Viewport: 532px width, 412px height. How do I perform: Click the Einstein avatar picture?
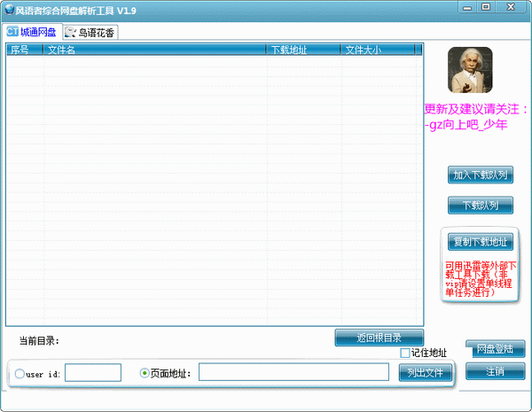(470, 70)
